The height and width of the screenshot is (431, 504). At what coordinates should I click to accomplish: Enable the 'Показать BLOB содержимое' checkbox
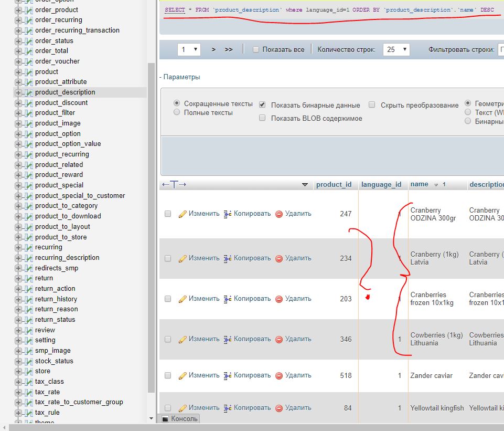tap(262, 118)
